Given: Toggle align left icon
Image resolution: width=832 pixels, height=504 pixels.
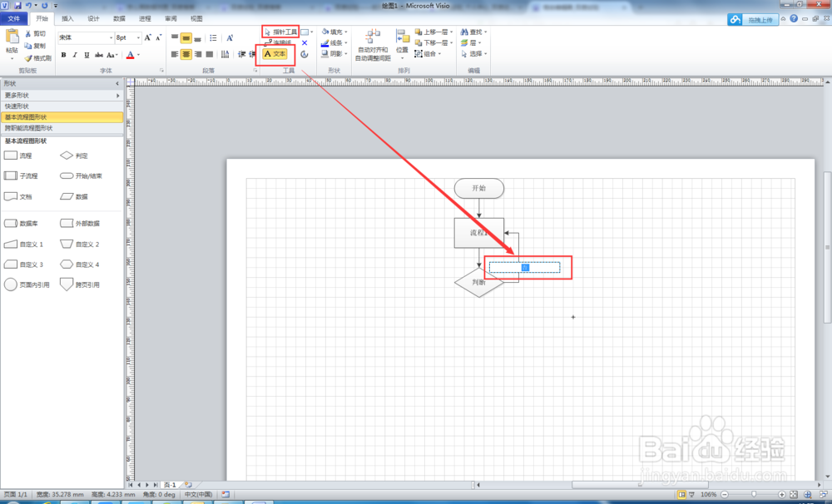Looking at the screenshot, I should click(x=175, y=54).
